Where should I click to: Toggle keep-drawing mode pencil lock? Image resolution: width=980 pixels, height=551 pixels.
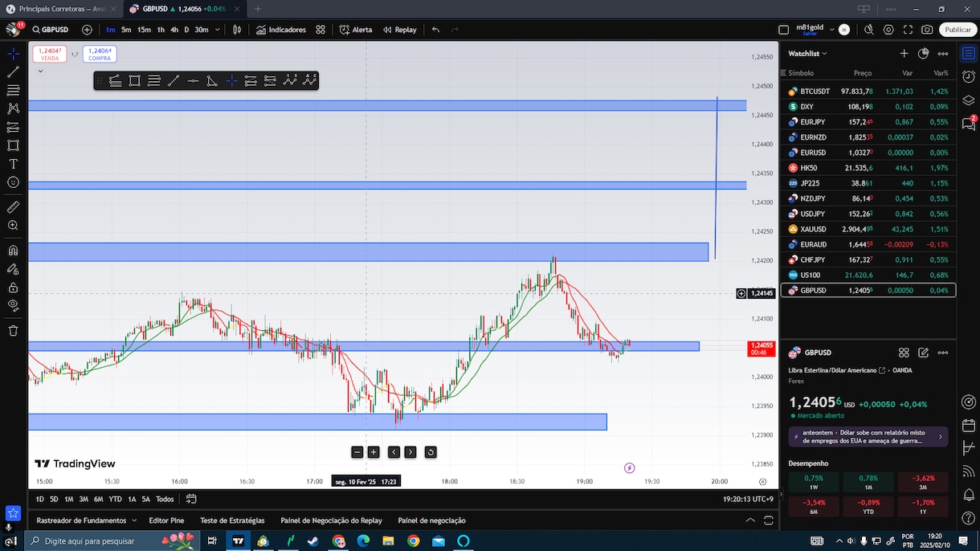point(13,269)
